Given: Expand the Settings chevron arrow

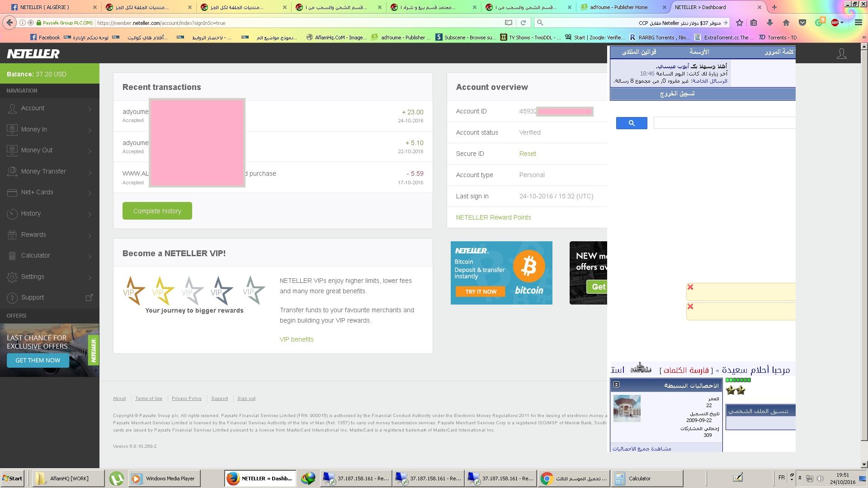Looking at the screenshot, I should point(90,277).
